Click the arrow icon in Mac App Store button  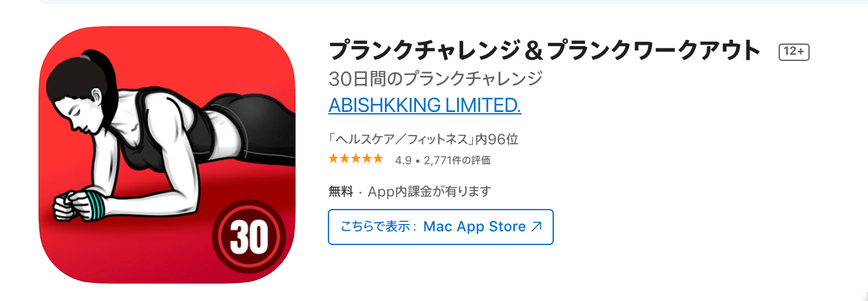tap(537, 227)
